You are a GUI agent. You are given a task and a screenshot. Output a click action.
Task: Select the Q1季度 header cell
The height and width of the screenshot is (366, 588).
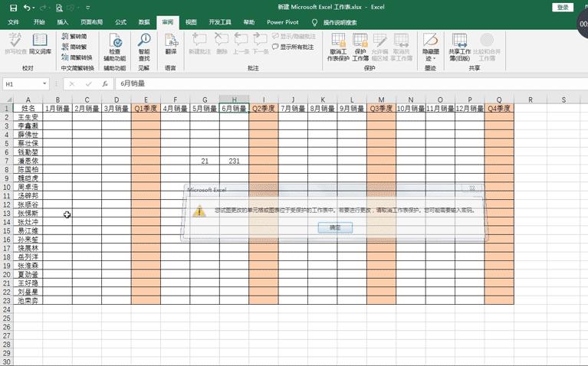[x=146, y=109]
